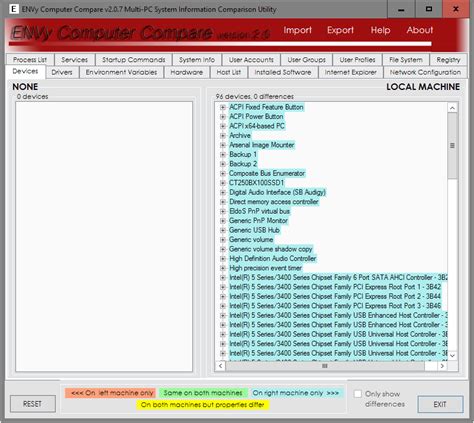Expand the ACPI Fixed Feature Button node
Image resolution: width=474 pixels, height=423 pixels.
point(223,107)
